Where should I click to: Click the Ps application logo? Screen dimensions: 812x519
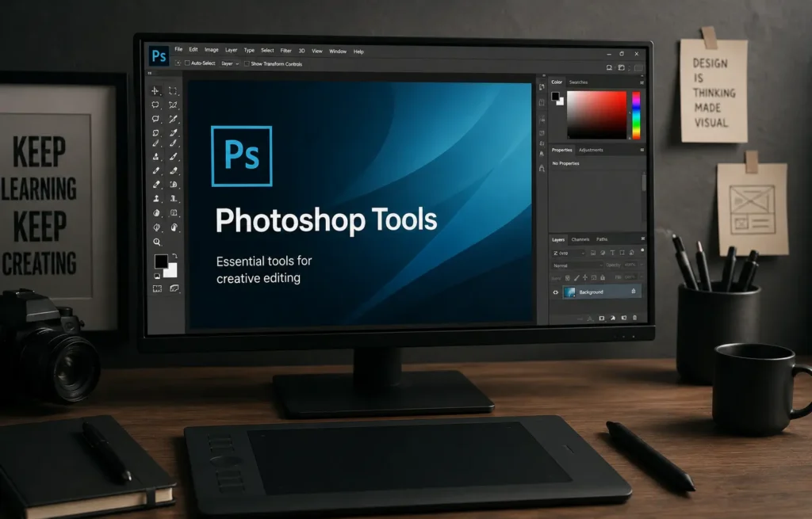[159, 55]
